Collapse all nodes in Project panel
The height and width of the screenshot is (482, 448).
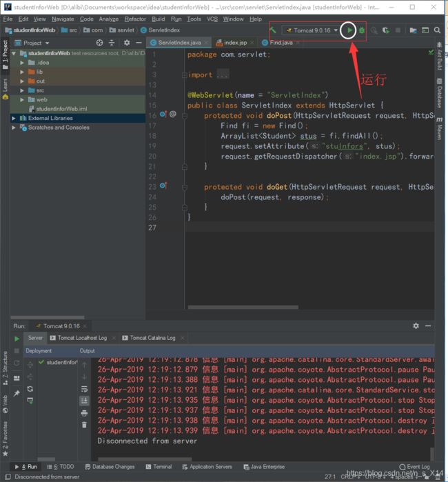(112, 43)
